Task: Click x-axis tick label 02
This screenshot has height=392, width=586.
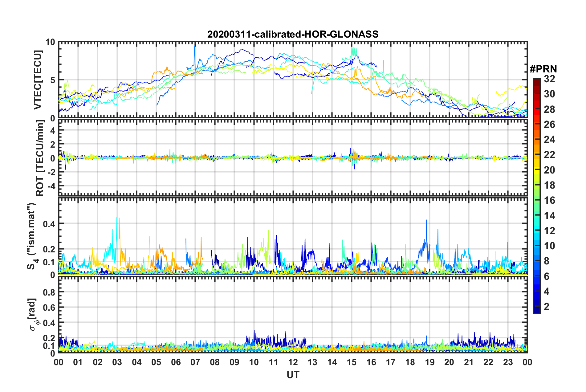Action: pos(98,362)
